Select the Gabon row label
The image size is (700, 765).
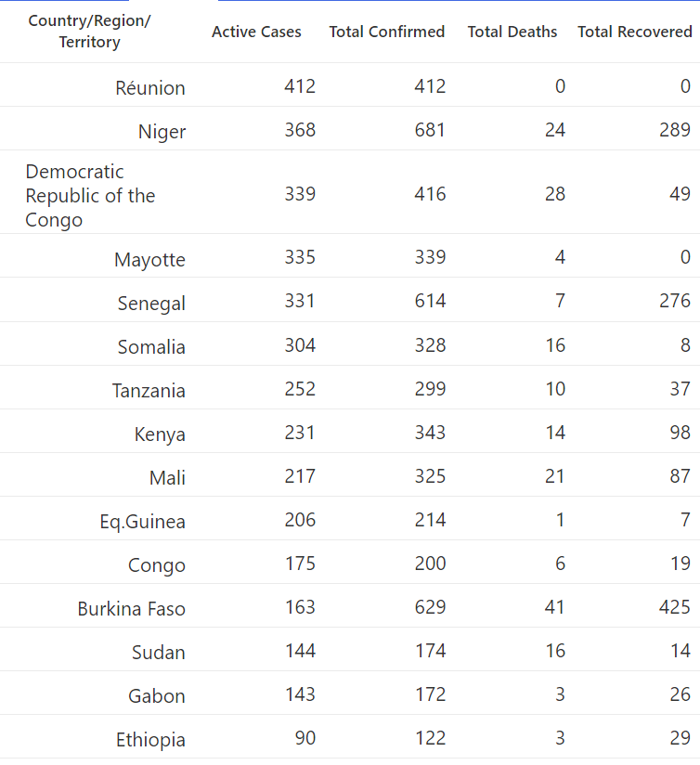click(x=157, y=695)
